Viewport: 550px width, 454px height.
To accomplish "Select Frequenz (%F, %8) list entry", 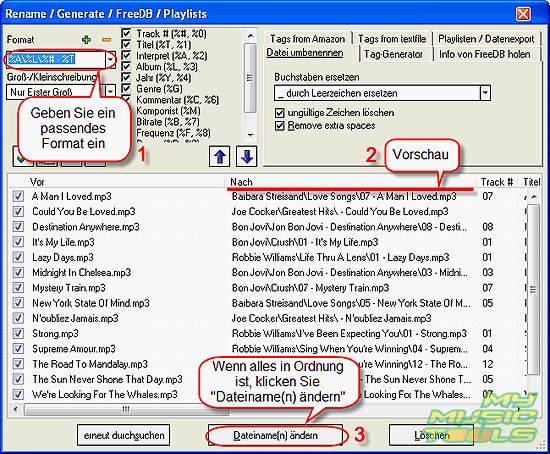I will pyautogui.click(x=173, y=133).
